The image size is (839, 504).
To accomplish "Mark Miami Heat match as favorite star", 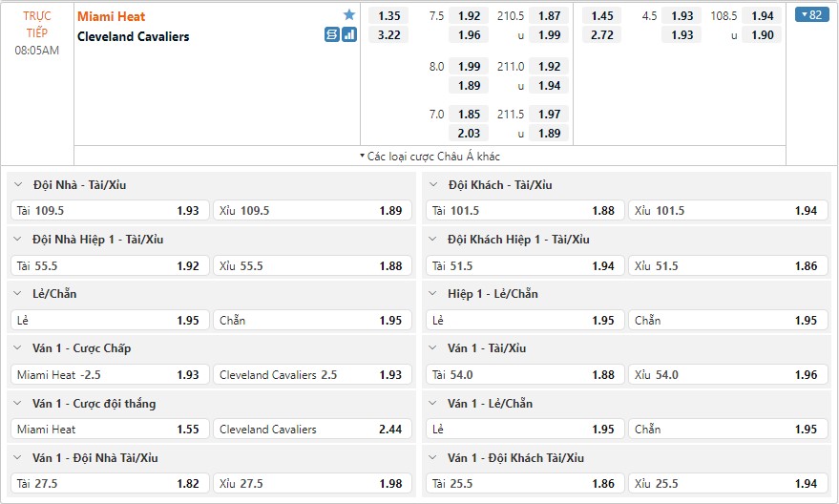I will click(x=349, y=15).
